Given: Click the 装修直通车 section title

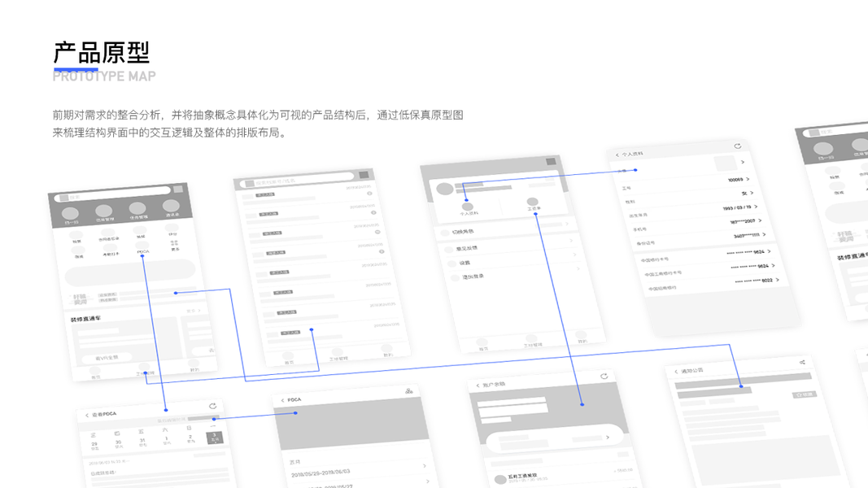Looking at the screenshot, I should [x=85, y=320].
